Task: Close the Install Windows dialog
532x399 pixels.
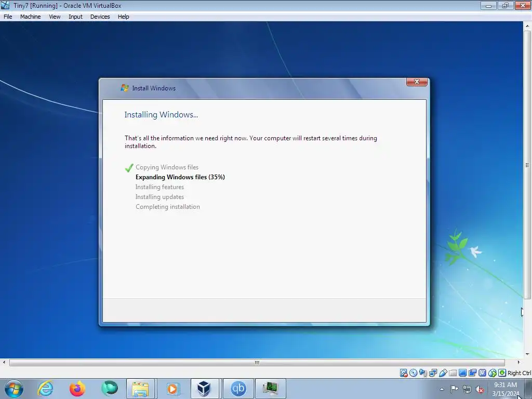Action: 417,82
